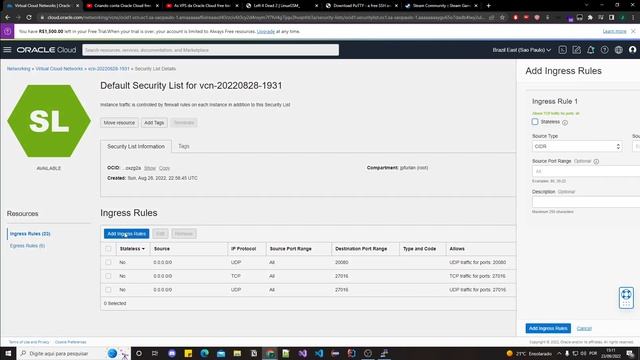The image size is (640, 360).
Task: Click the OCID Copy link
Action: 164,168
